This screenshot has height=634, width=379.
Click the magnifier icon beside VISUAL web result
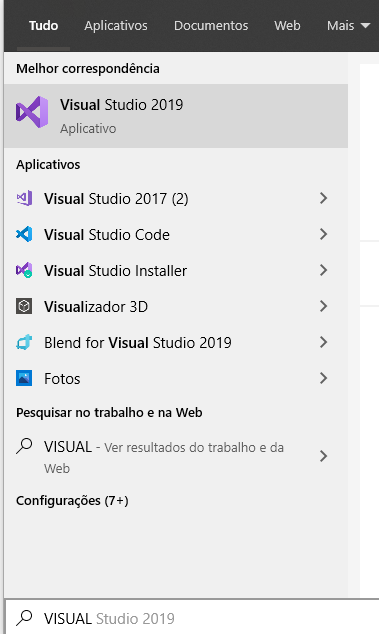[24, 446]
